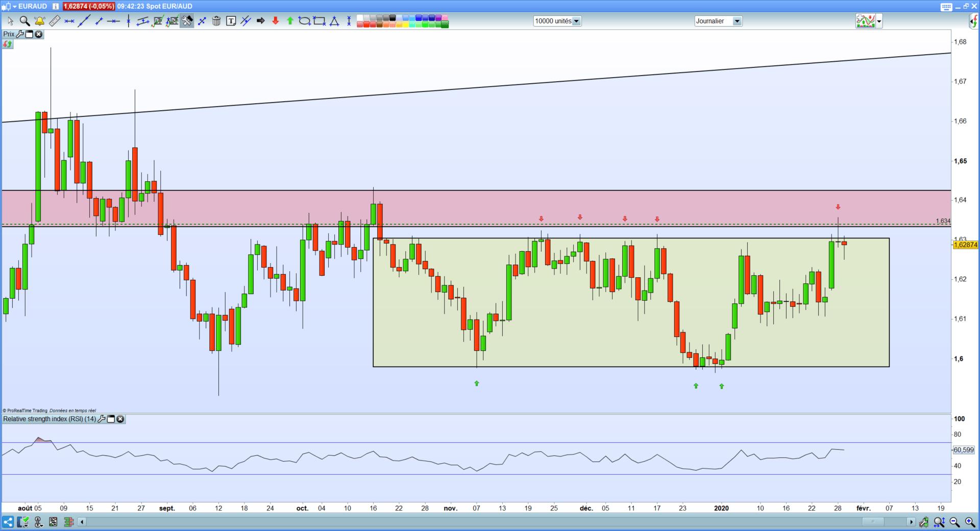Click the RSI panel window icon
The image size is (980, 531).
111,419
